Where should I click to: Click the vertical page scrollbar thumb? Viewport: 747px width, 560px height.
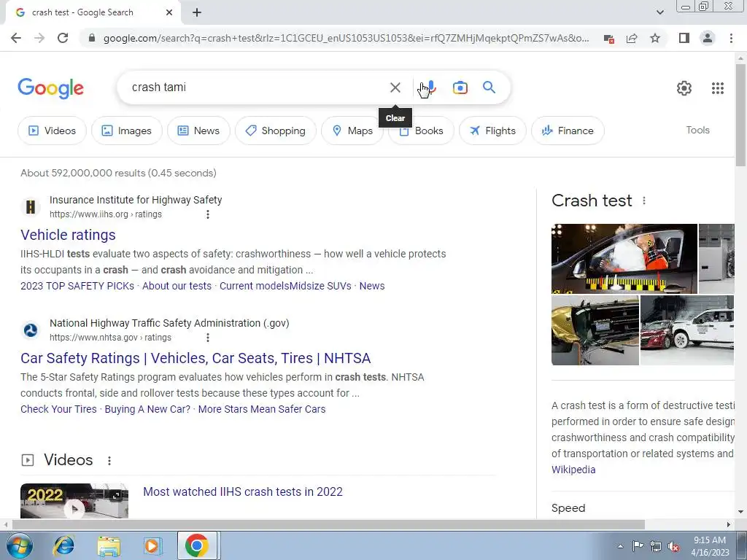click(740, 114)
